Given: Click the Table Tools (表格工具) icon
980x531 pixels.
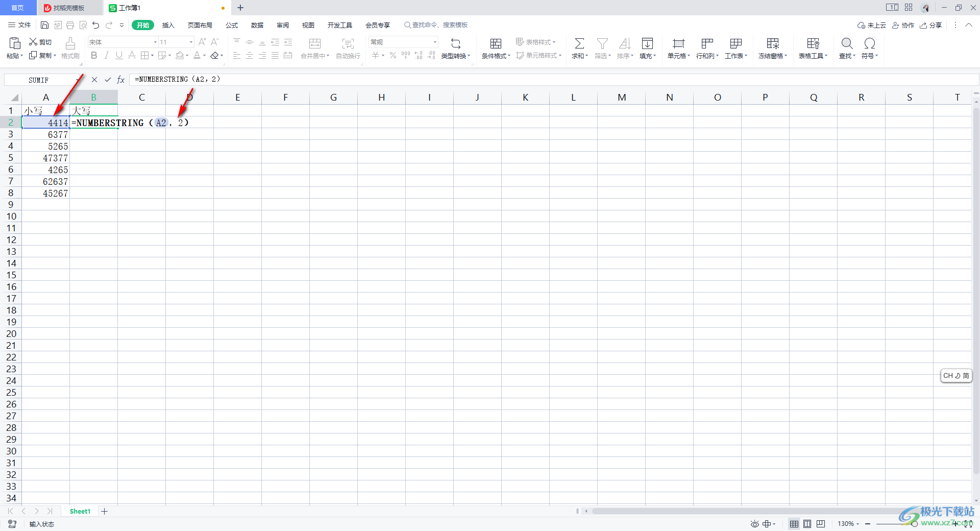Looking at the screenshot, I should (x=813, y=43).
